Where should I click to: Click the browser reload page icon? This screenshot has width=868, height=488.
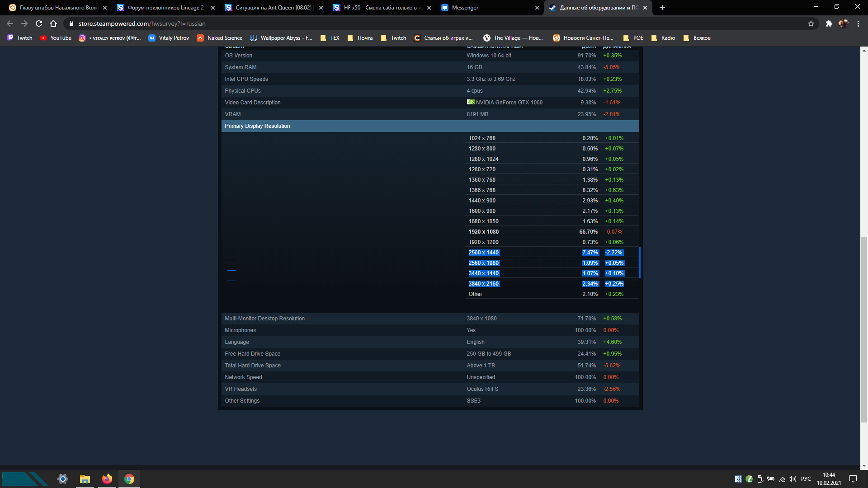click(x=39, y=23)
